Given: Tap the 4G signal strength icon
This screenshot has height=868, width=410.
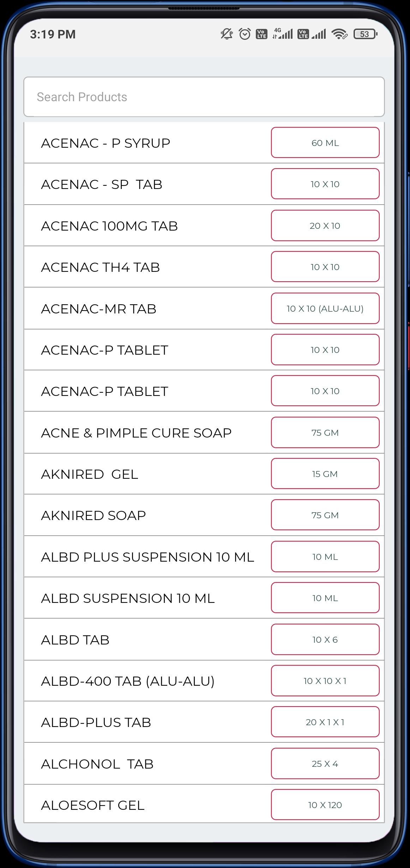Looking at the screenshot, I should pyautogui.click(x=283, y=34).
